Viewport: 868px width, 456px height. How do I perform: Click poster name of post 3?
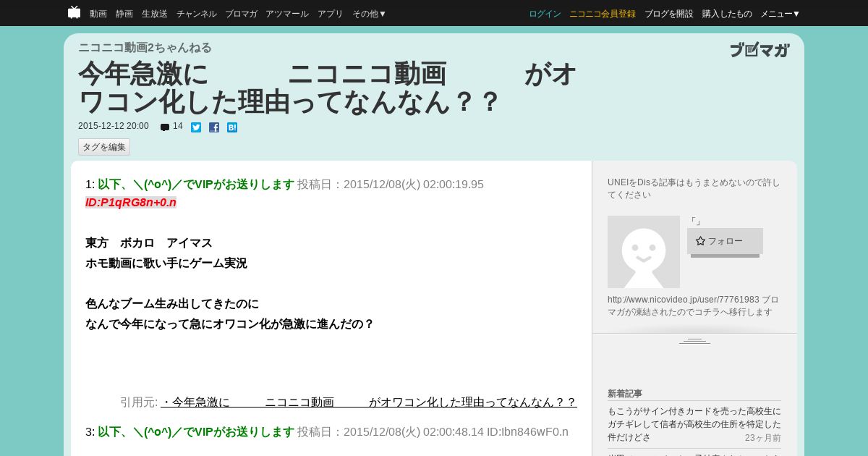pos(196,432)
